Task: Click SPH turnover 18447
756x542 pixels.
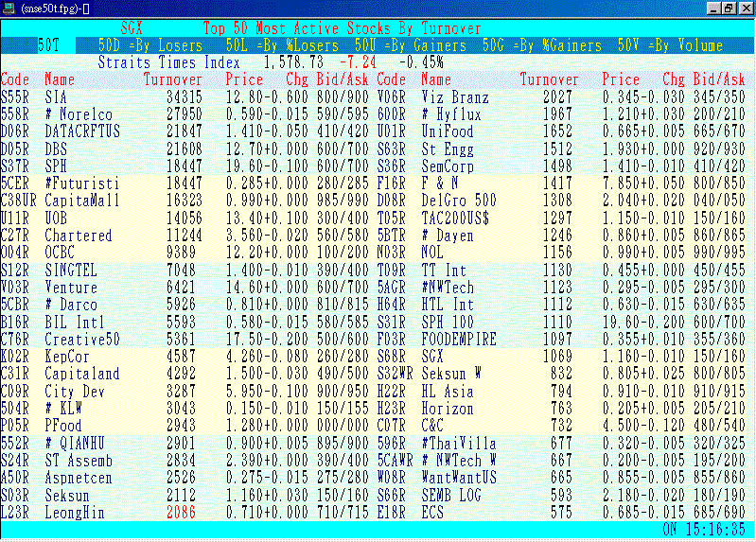Action: [185, 166]
